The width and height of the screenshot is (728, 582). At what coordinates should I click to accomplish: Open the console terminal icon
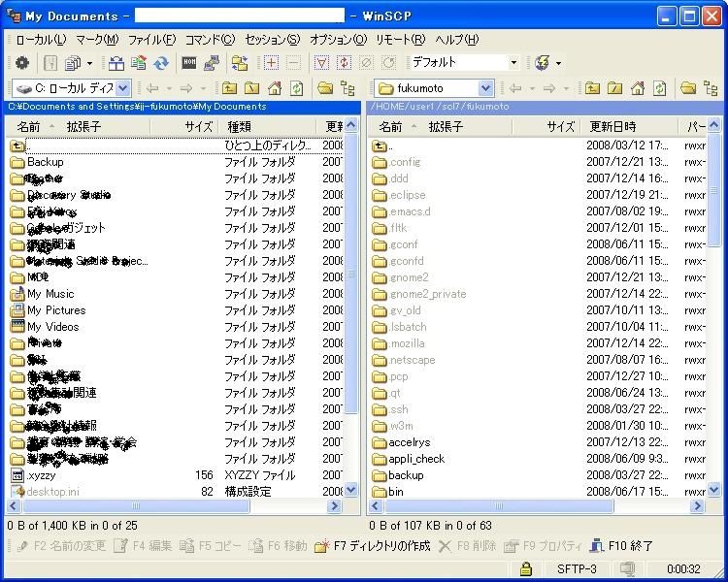(189, 63)
